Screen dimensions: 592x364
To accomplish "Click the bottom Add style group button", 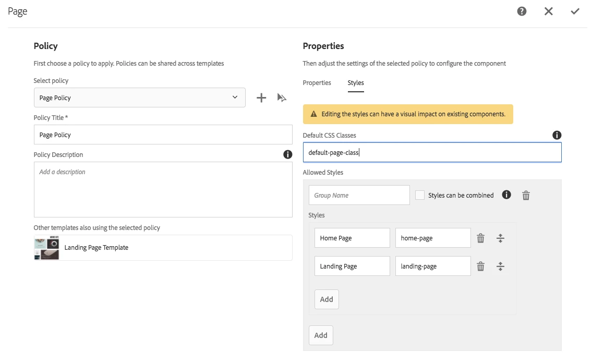I will pyautogui.click(x=321, y=335).
